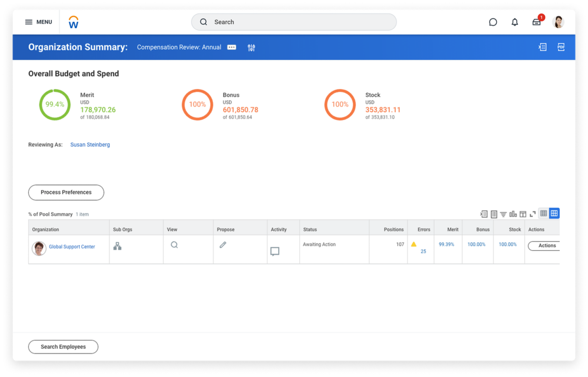
Task: Click the table filter icon
Action: 503,214
